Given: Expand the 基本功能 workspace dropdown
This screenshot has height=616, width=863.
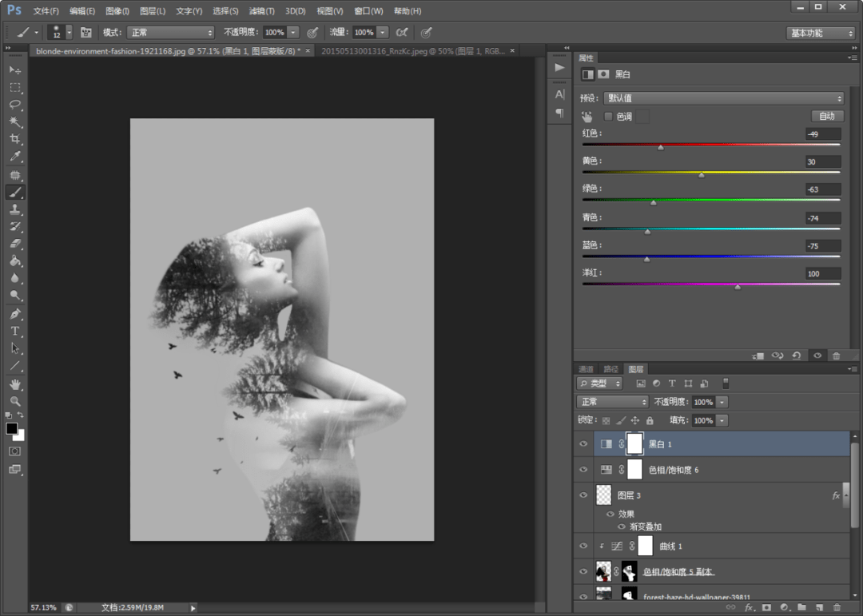Looking at the screenshot, I should [821, 33].
